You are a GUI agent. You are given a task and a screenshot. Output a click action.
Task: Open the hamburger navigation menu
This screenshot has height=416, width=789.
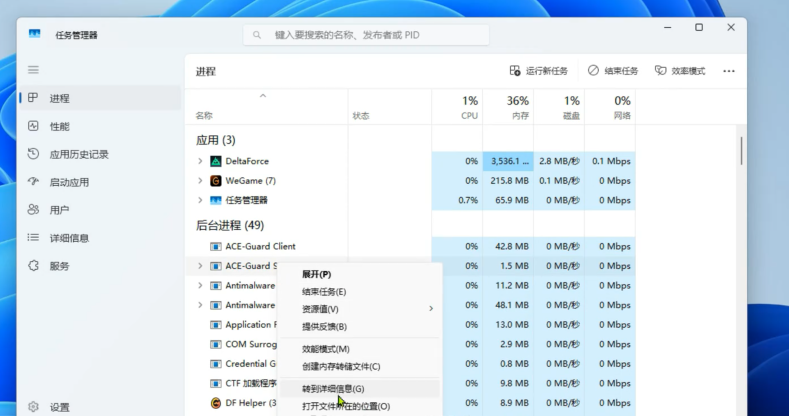33,70
